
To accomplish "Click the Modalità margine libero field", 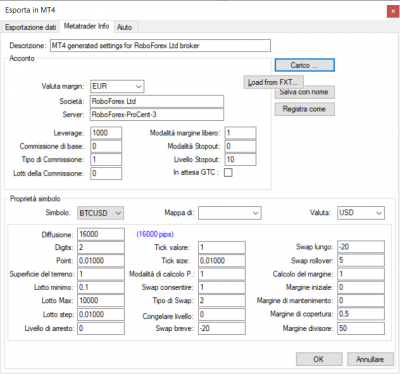I will click(x=240, y=133).
